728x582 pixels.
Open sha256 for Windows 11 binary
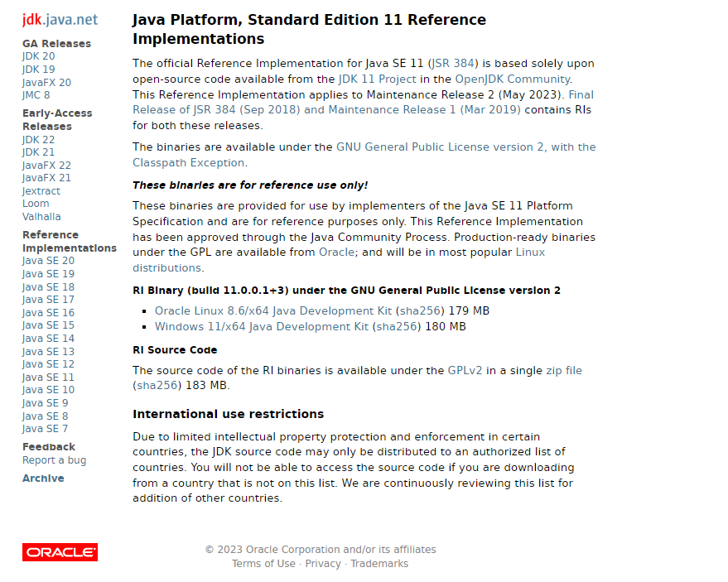click(398, 326)
